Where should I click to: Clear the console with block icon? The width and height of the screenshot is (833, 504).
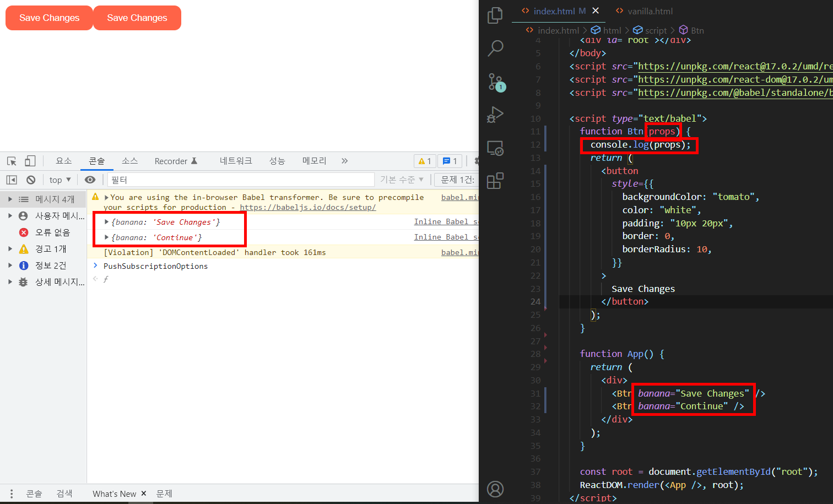point(31,180)
